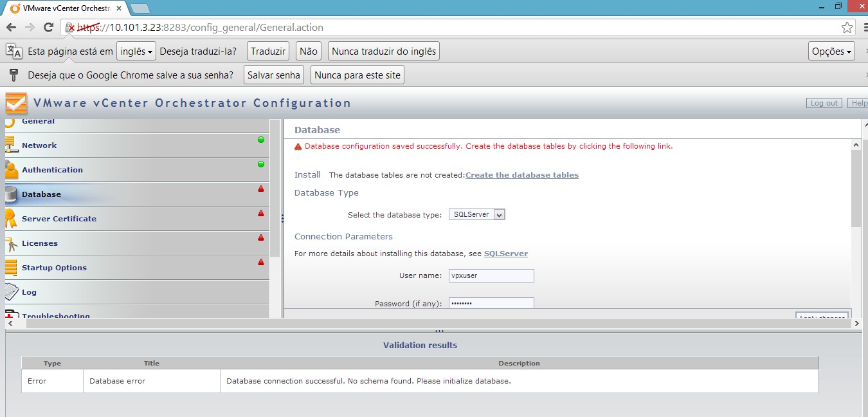This screenshot has width=868, height=417.
Task: Click the Server Certificate ribbon icon
Action: (11, 219)
